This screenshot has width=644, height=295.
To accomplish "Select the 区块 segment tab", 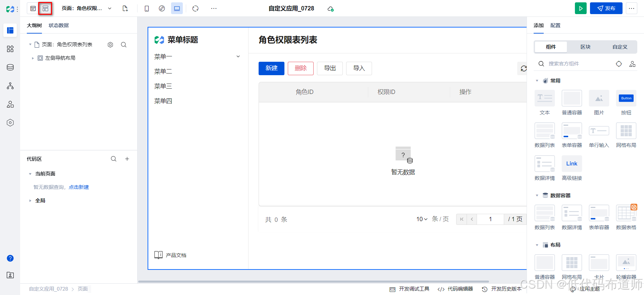I will (x=585, y=47).
